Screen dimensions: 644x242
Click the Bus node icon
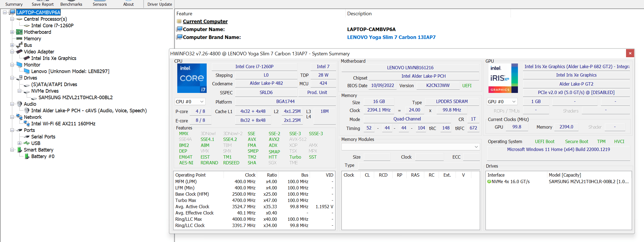(19, 45)
